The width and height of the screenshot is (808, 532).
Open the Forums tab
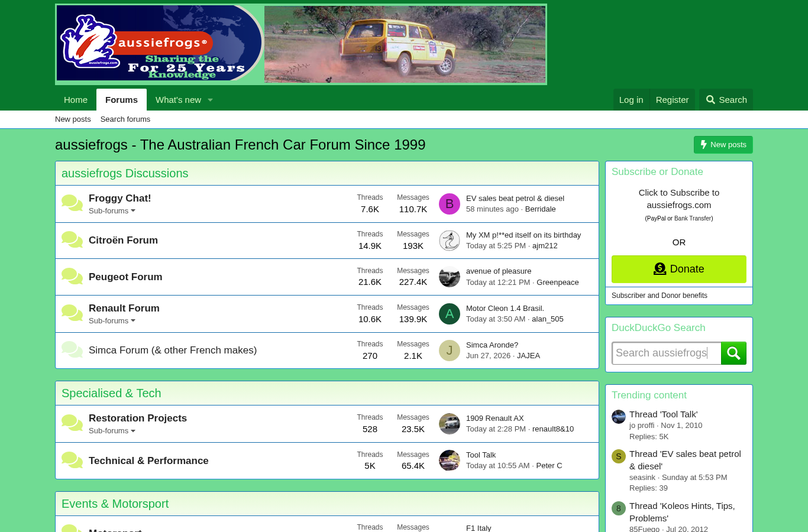point(121,100)
